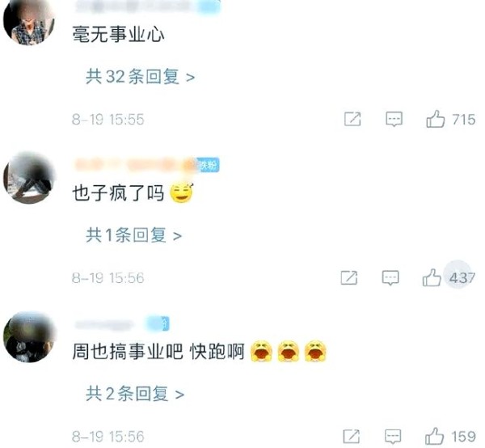Like the comment with 159 likes

point(434,436)
